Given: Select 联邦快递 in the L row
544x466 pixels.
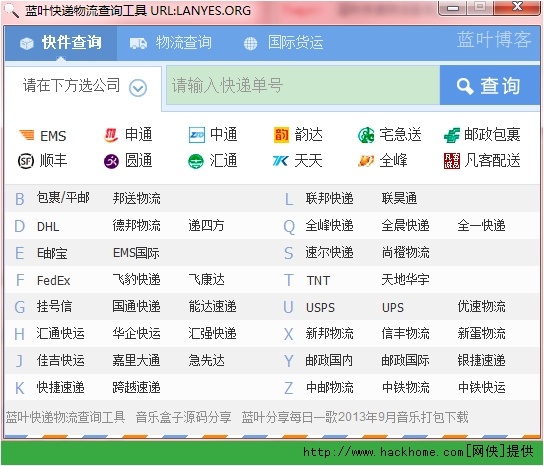Looking at the screenshot, I should tap(329, 198).
